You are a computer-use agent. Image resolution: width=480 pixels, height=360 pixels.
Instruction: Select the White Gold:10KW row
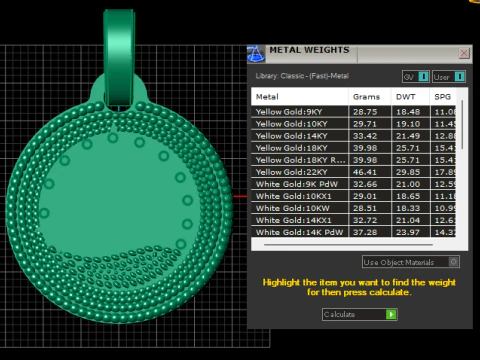pyautogui.click(x=353, y=208)
